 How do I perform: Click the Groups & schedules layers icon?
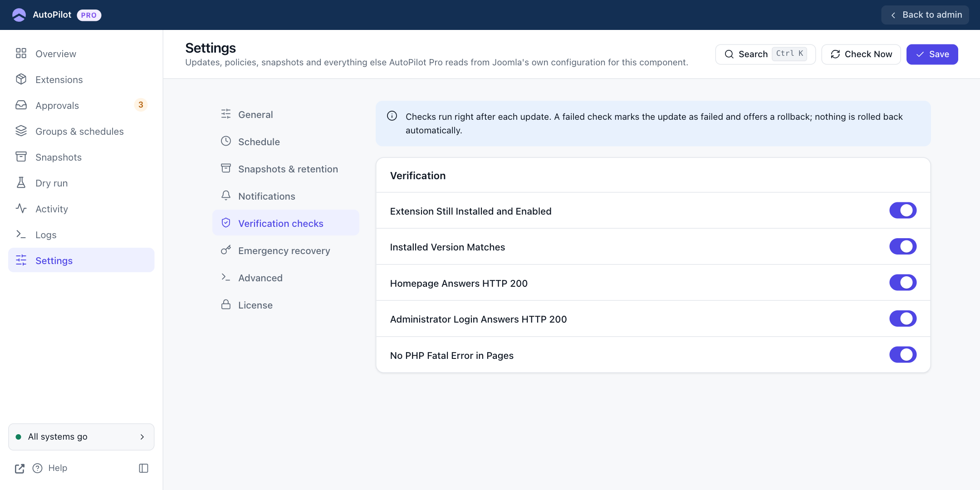(x=21, y=131)
